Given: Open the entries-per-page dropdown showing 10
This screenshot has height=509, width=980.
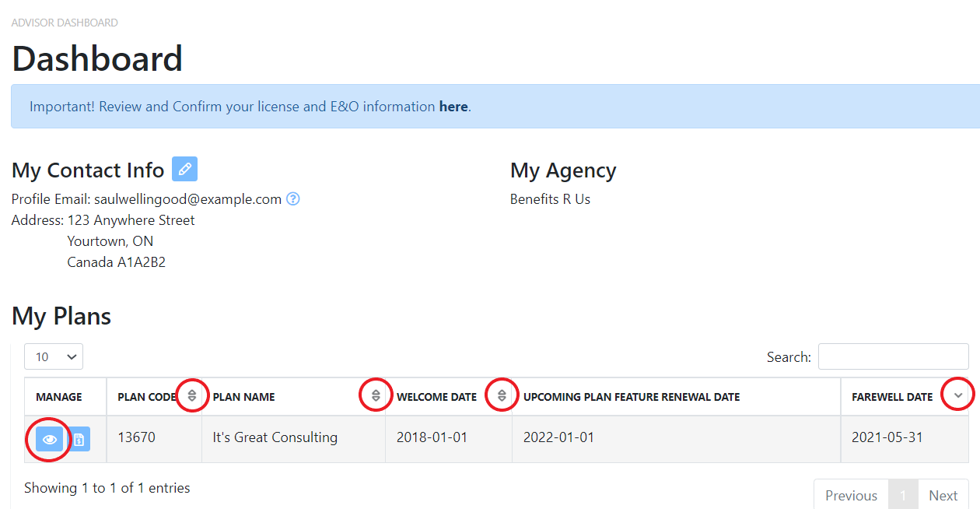Looking at the screenshot, I should pos(54,356).
